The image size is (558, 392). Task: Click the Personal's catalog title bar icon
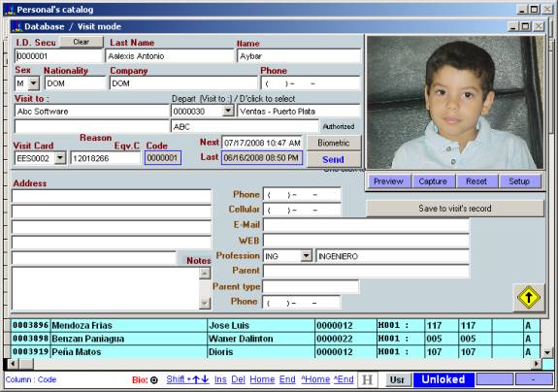10,10
